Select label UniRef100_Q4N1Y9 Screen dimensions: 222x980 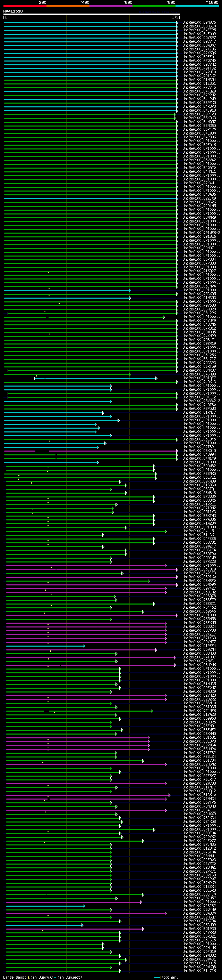pos(199,459)
